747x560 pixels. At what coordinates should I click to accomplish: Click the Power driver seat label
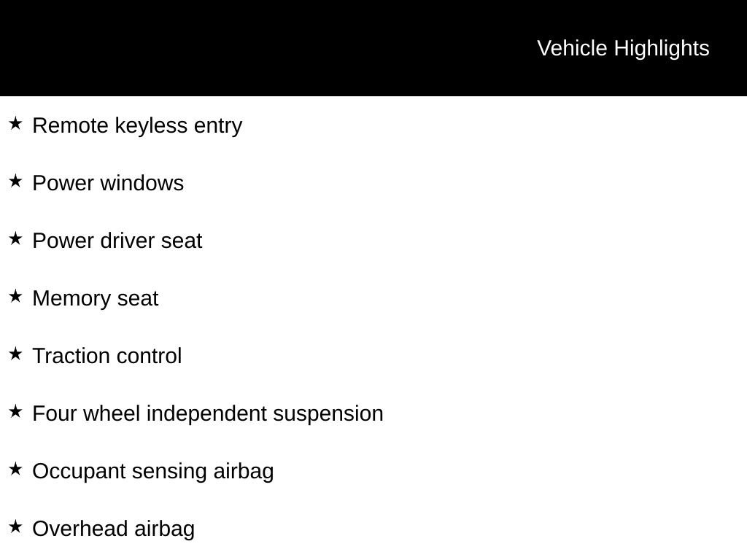pos(117,241)
